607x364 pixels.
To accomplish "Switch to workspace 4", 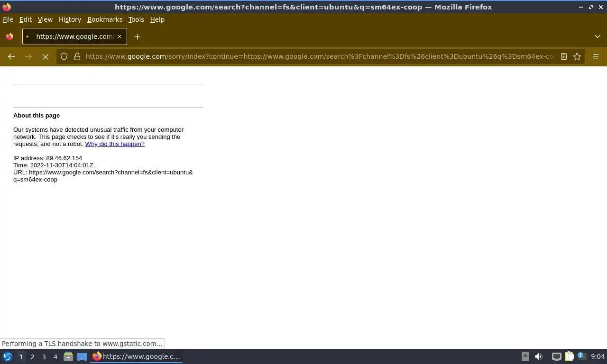I will tap(55, 357).
